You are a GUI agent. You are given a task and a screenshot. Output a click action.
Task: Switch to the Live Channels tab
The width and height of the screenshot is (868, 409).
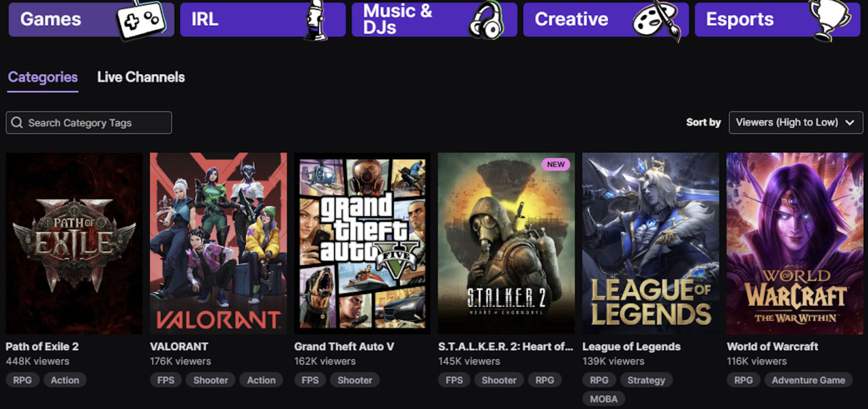pos(141,77)
